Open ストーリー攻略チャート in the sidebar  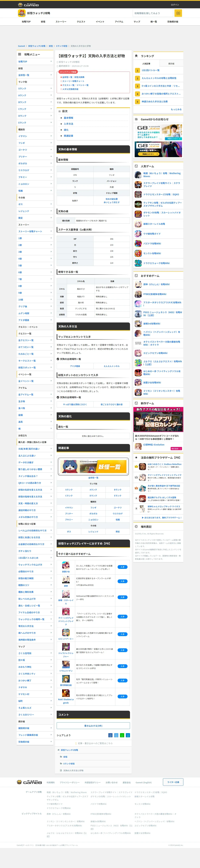click(35, 232)
